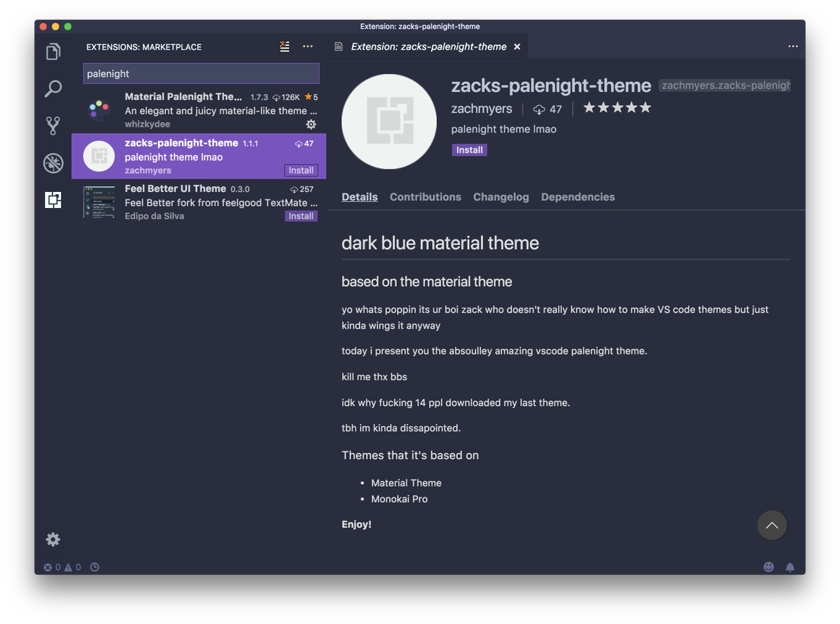View the Dependencies tab
This screenshot has height=624, width=840.
[577, 197]
